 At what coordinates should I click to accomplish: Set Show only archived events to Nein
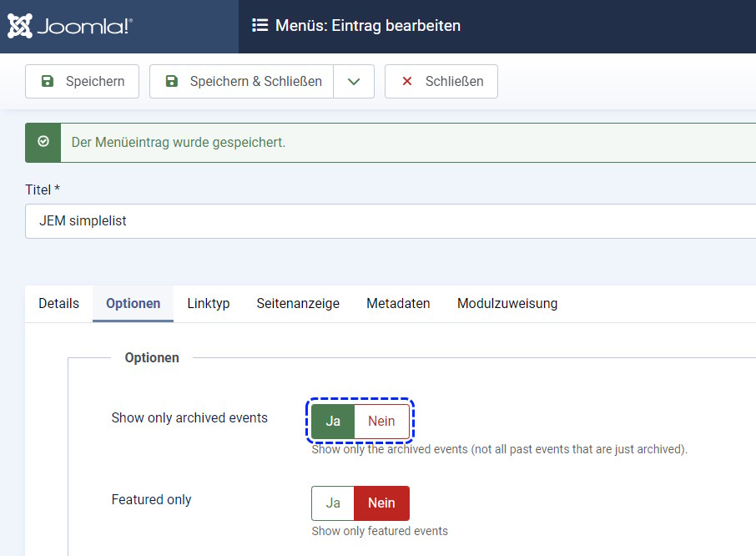point(381,421)
